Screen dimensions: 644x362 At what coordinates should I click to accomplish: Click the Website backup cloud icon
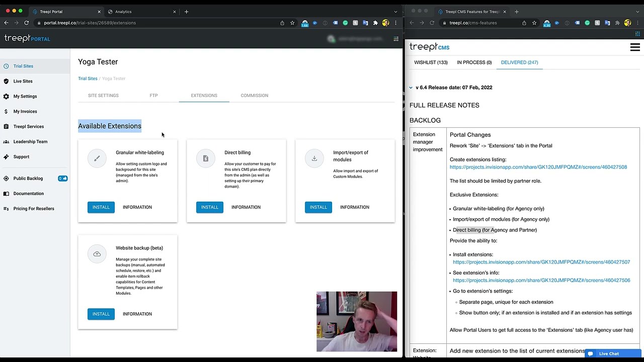coord(97,254)
